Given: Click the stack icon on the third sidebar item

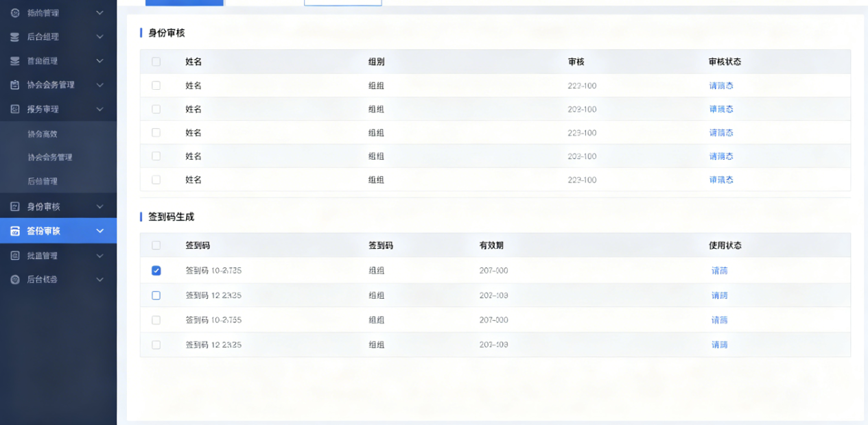Looking at the screenshot, I should [14, 61].
